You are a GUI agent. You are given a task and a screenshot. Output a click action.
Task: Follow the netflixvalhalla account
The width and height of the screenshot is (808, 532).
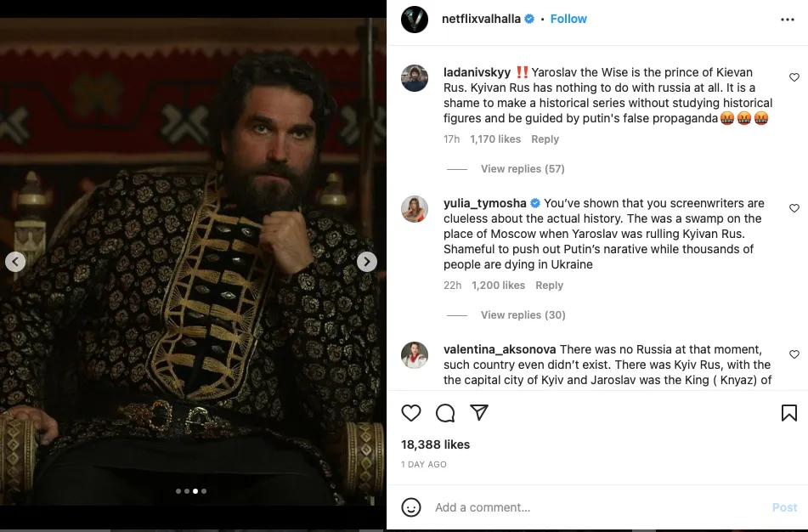pos(568,19)
